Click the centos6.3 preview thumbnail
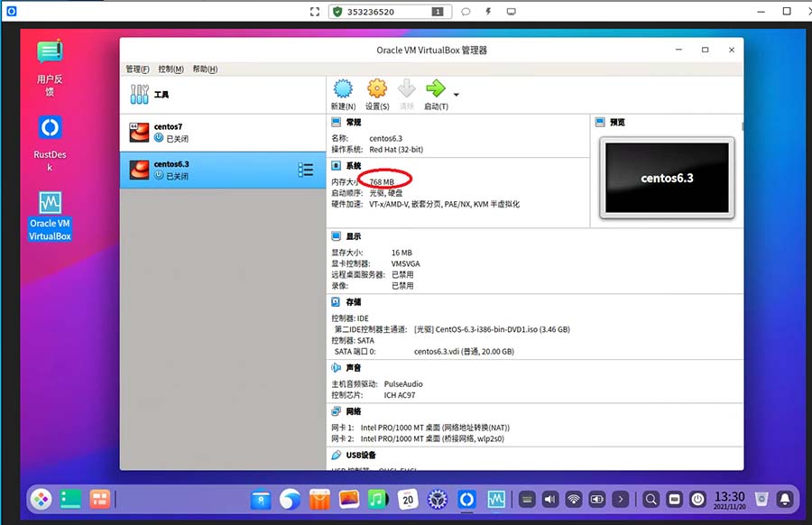The height and width of the screenshot is (525, 812). click(667, 178)
